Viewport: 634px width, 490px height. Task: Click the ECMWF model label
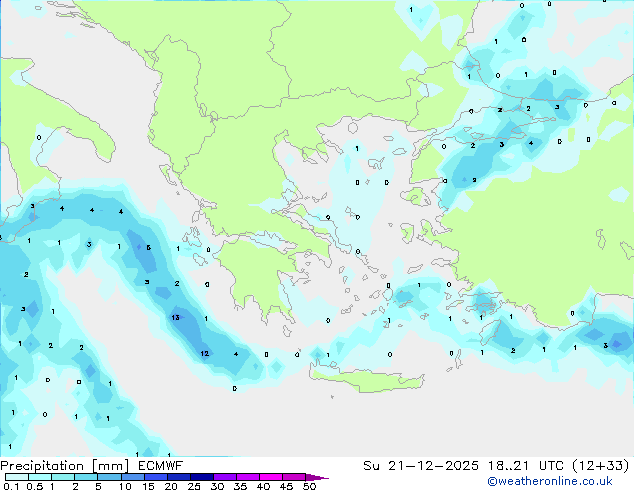pos(161,466)
